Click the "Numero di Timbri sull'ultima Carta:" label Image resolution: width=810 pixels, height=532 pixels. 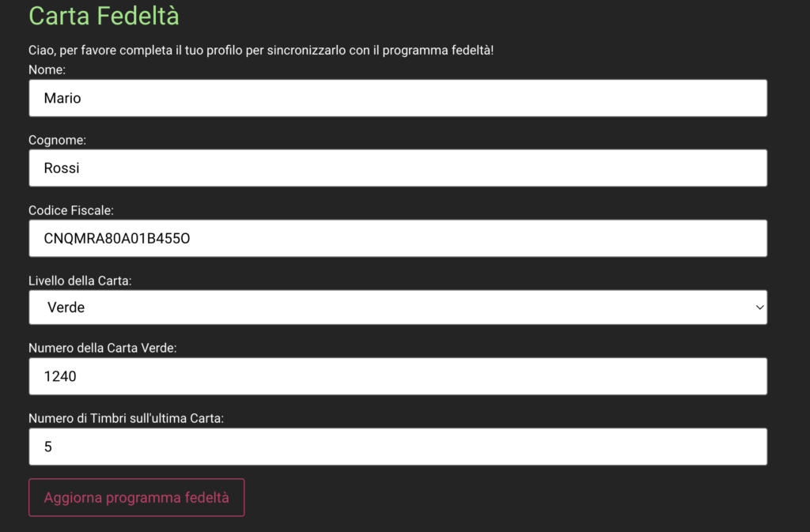126,418
